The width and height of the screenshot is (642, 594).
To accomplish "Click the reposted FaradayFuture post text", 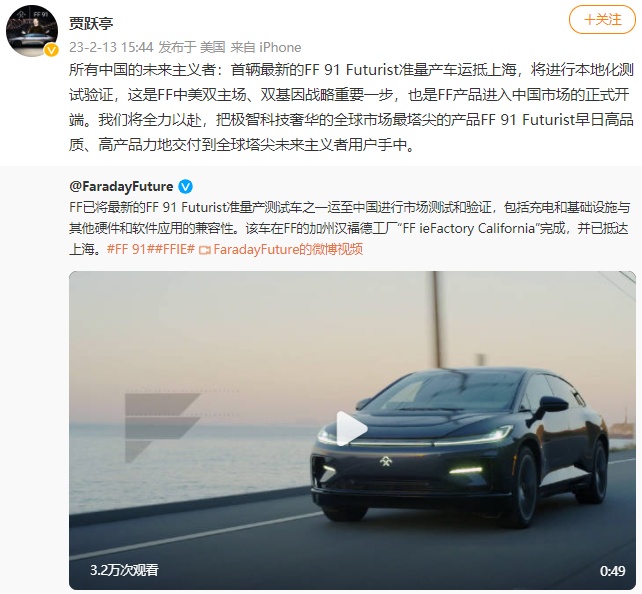I will (349, 228).
